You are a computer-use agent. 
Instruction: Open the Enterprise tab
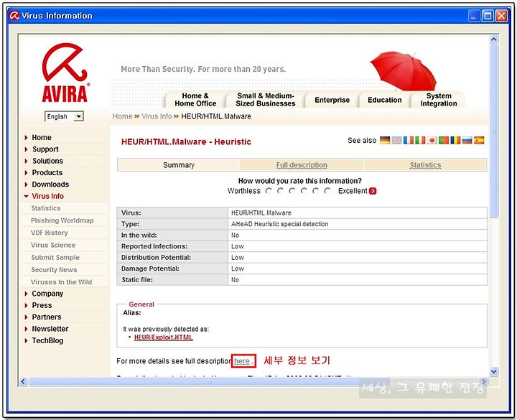click(x=332, y=100)
